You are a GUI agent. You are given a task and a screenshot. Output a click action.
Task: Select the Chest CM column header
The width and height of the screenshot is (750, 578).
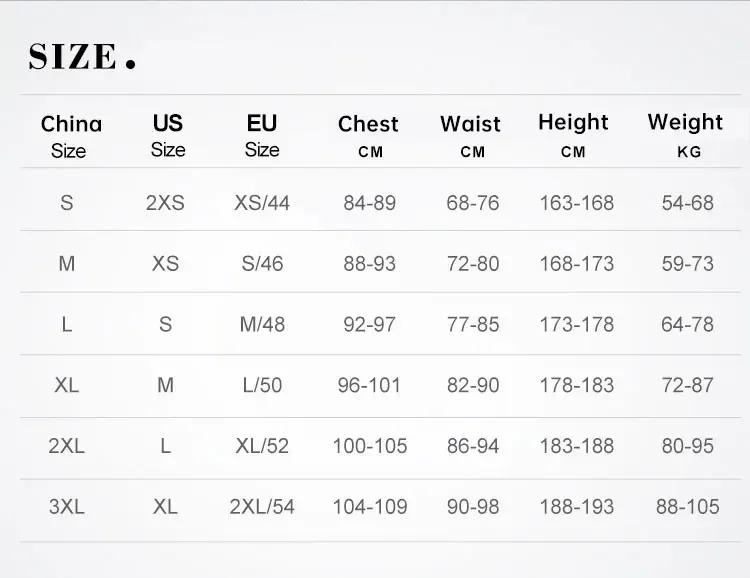[368, 136]
